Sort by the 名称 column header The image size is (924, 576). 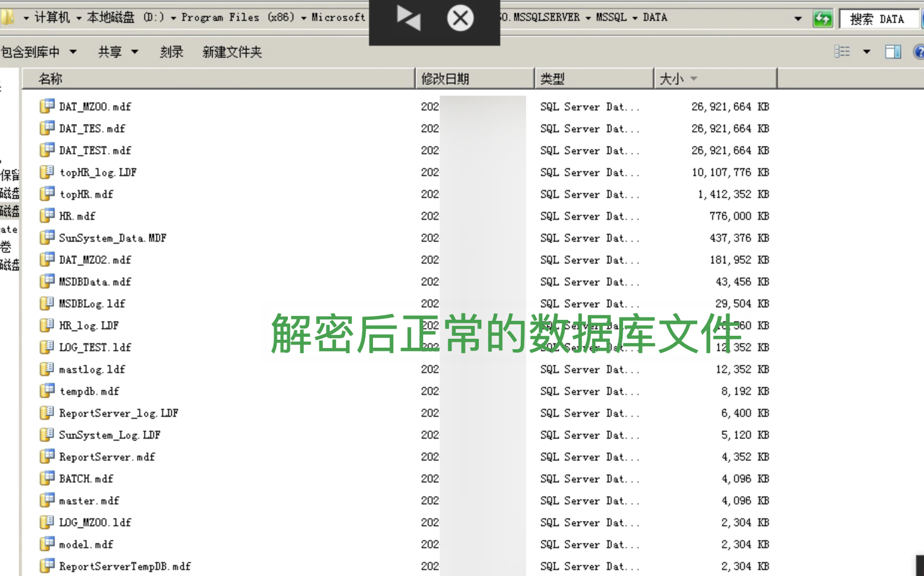pos(218,79)
